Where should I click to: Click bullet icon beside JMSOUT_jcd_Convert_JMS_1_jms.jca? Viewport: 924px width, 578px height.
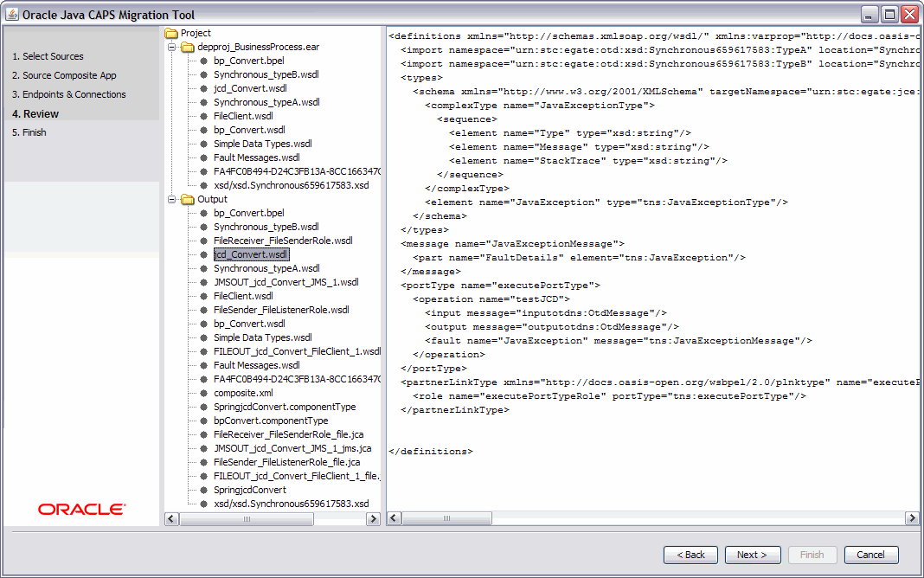(203, 448)
